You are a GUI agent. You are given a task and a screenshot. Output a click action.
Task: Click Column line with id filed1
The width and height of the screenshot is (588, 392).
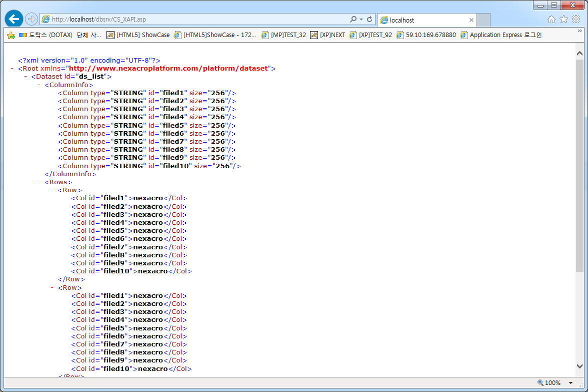tap(146, 93)
